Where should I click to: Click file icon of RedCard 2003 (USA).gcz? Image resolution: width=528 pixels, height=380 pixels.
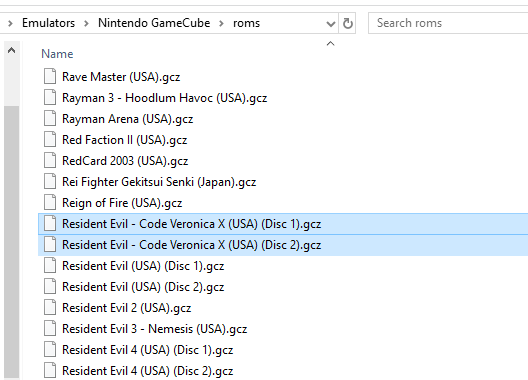[50, 160]
